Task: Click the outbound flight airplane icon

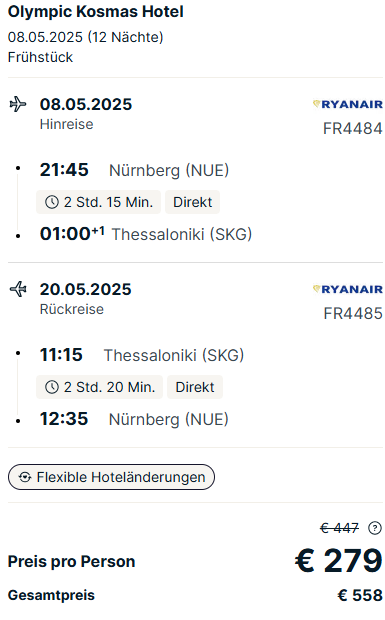Action: (x=18, y=104)
